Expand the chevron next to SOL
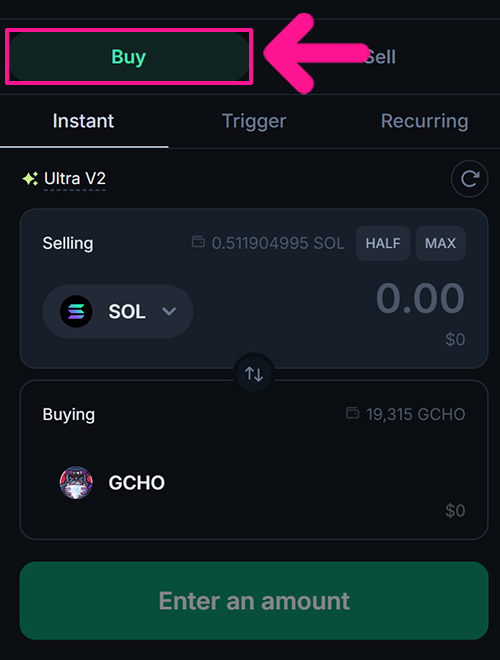The height and width of the screenshot is (660, 500). point(169,311)
